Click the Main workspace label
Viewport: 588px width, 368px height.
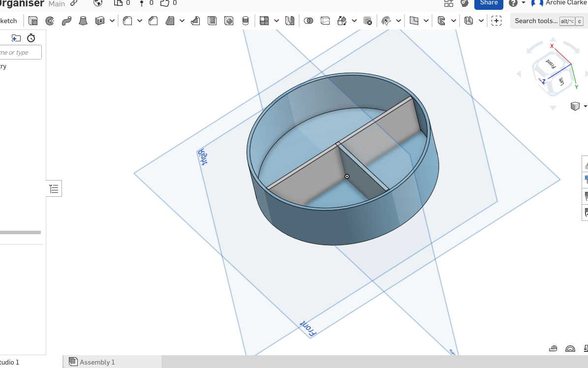coord(57,3)
